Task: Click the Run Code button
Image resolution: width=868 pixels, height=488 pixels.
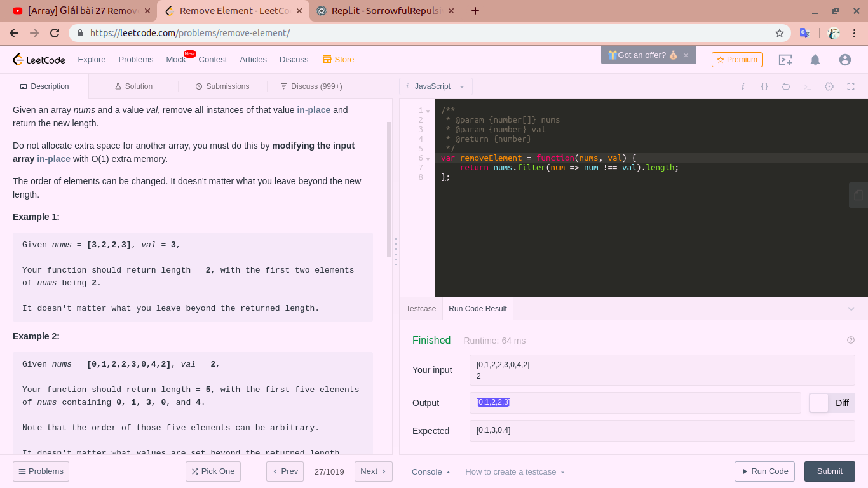Action: (x=764, y=471)
